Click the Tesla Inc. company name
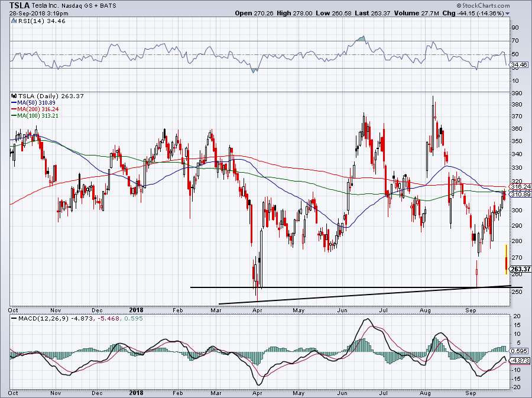The height and width of the screenshot is (398, 532). tap(46, 6)
